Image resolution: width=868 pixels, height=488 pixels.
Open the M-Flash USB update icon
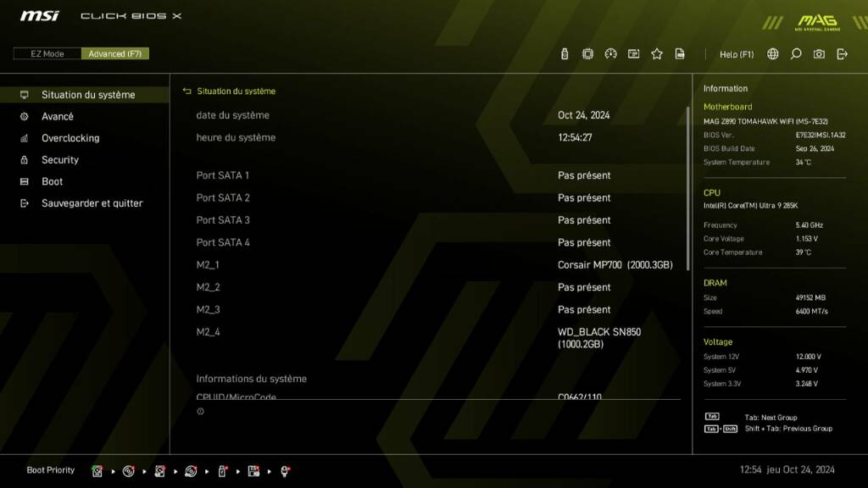565,53
